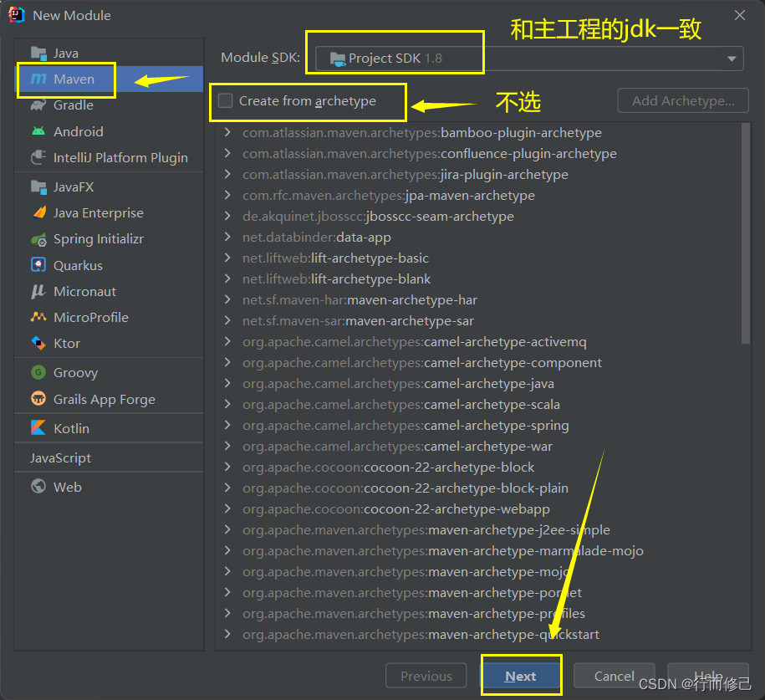Expand camel-archetype-component entry
The image size is (765, 700).
tap(227, 362)
